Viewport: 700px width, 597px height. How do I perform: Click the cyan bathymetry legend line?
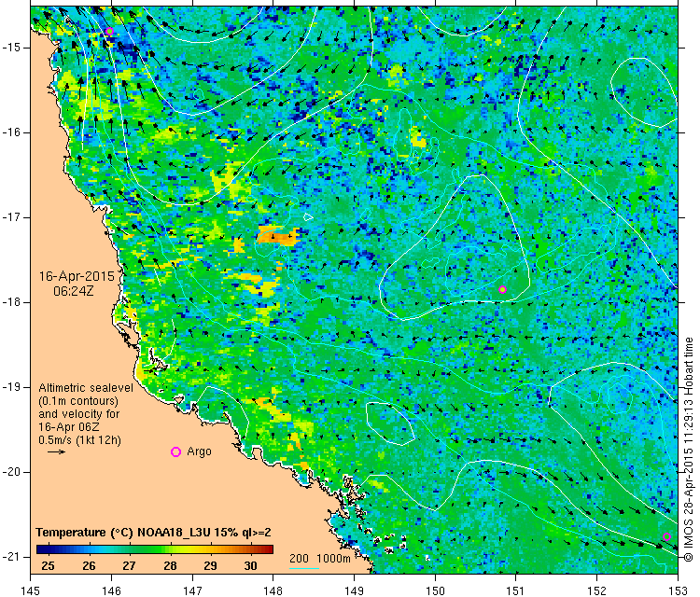click(x=304, y=568)
